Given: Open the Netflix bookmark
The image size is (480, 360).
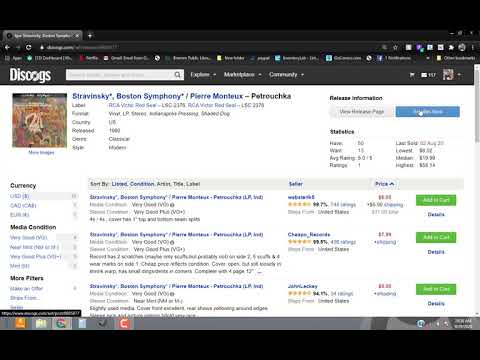Looking at the screenshot, I should [x=89, y=58].
